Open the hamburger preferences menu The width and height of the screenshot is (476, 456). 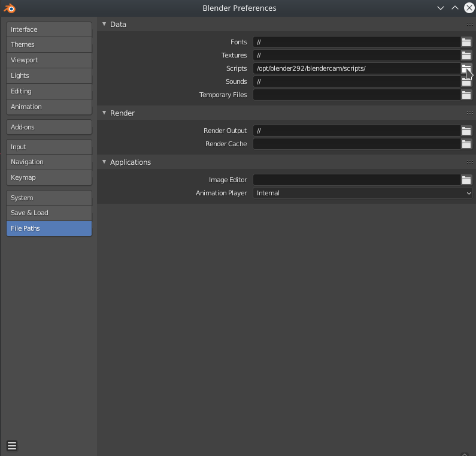(12, 445)
